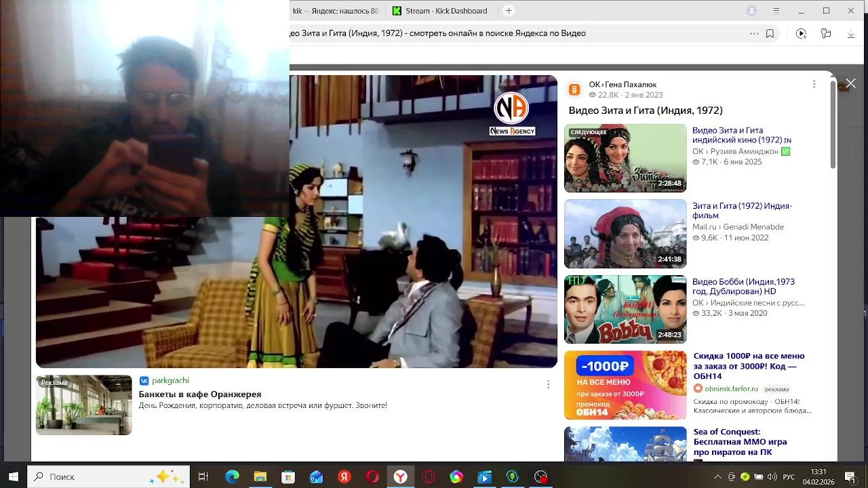Open the red Yandex Я taskbar icon
The image size is (868, 488).
coord(344,476)
